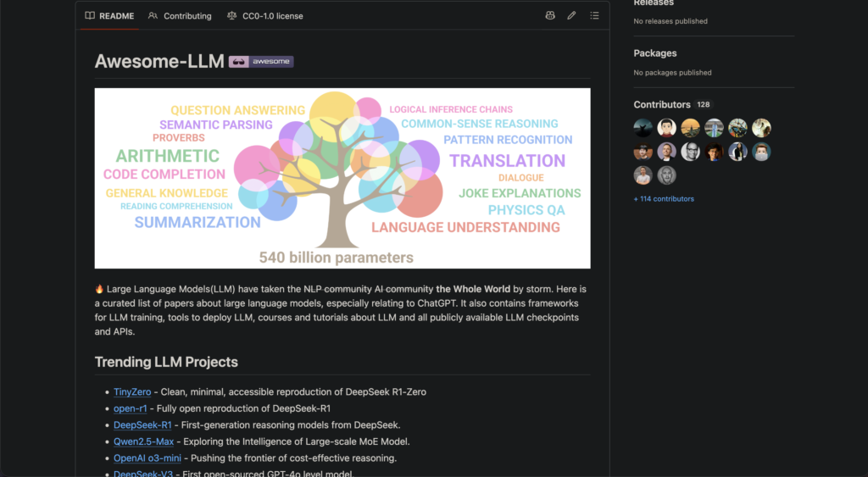Open the open-r1 link

[130, 408]
